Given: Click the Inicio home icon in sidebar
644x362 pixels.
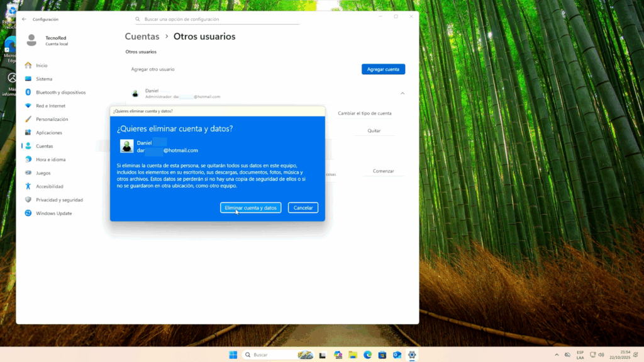Looking at the screenshot, I should (x=28, y=65).
